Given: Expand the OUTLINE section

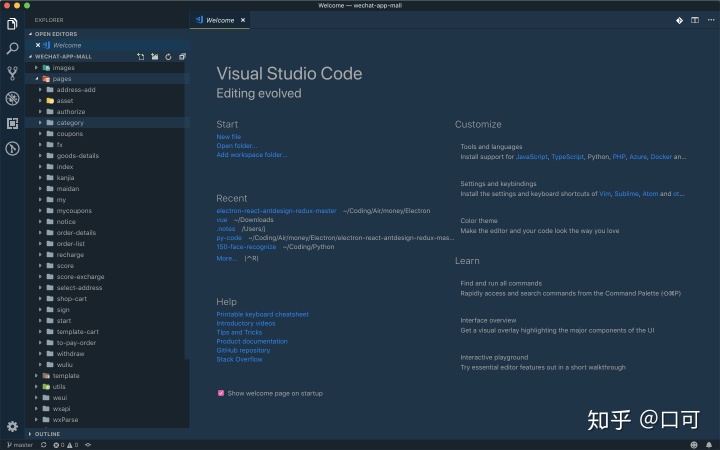Looking at the screenshot, I should pos(47,434).
